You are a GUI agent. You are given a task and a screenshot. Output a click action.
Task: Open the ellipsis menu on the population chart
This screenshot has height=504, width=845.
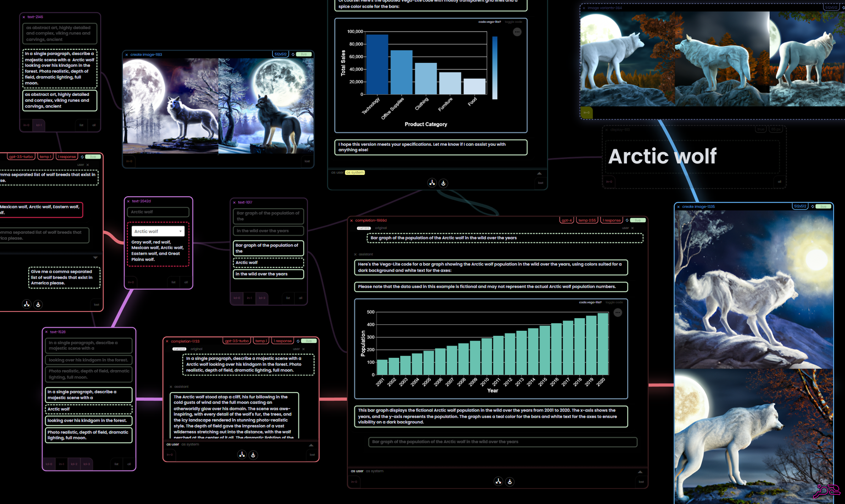point(618,313)
